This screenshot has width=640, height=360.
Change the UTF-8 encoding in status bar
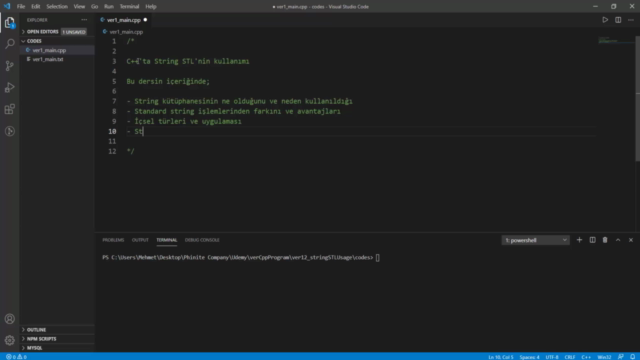(x=552, y=357)
